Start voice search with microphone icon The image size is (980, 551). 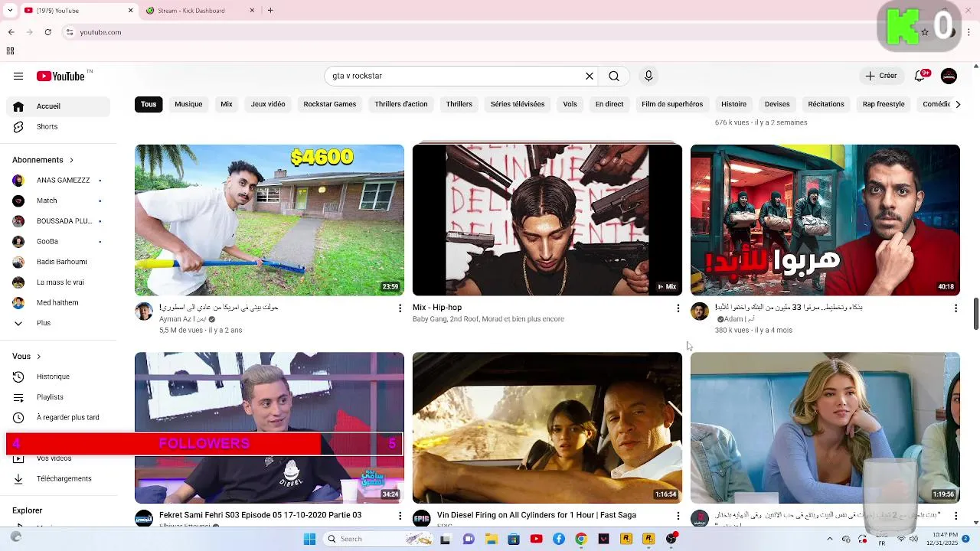click(x=648, y=76)
